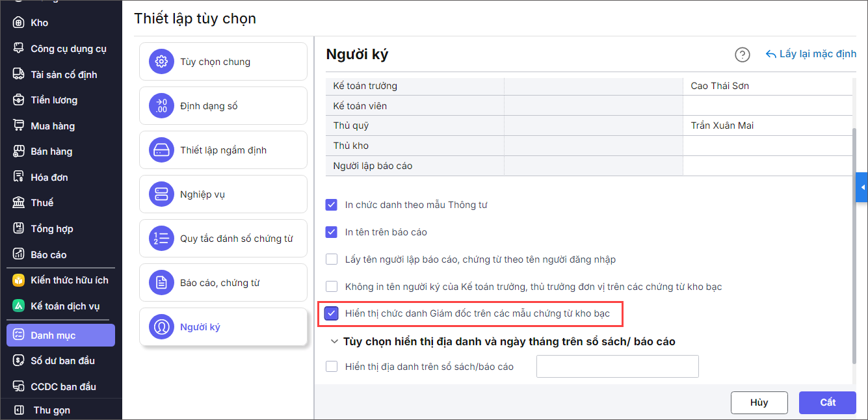
Task: Disable Hiển thị chức danh Giám đốc checkbox
Action: (x=332, y=313)
